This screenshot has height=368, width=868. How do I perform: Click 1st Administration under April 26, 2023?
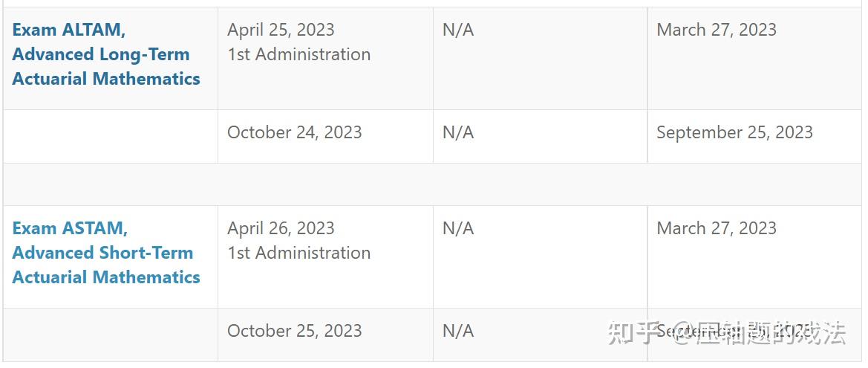click(298, 253)
